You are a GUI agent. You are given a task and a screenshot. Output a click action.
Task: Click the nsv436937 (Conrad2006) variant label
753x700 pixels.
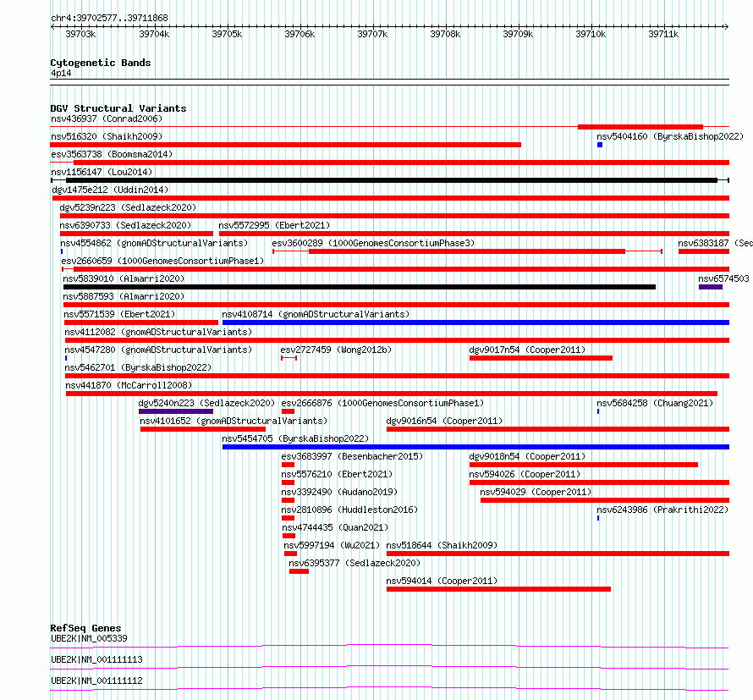(107, 119)
